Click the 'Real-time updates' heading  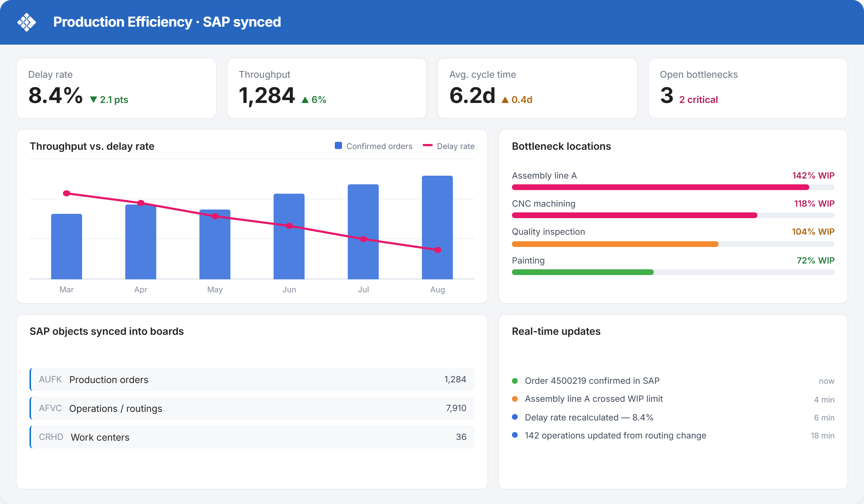[556, 331]
